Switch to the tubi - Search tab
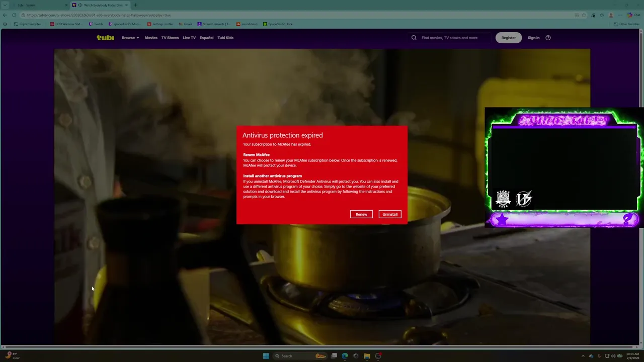The image size is (644, 362). pos(35,5)
